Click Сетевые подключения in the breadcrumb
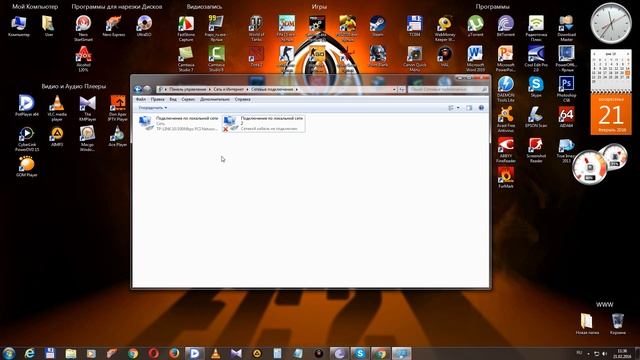 click(272, 89)
